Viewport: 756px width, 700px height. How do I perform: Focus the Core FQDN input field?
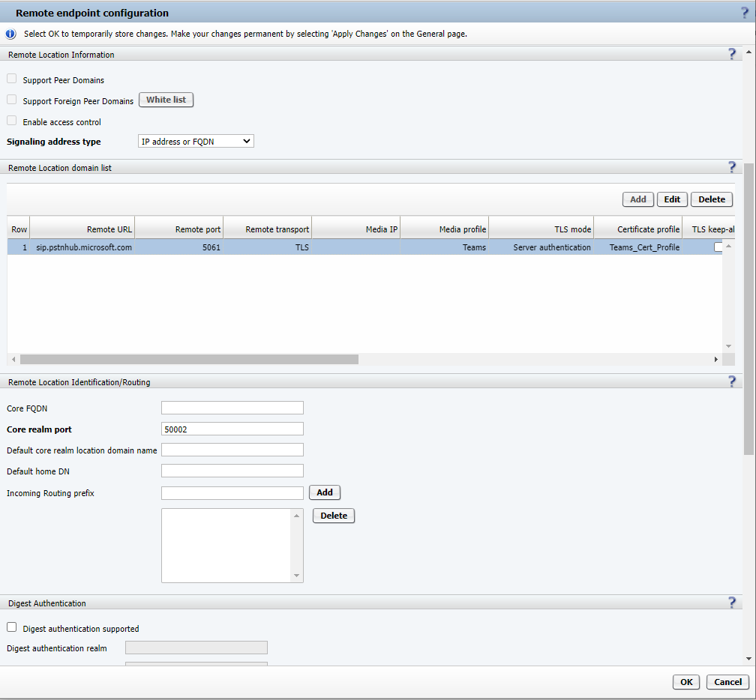232,408
